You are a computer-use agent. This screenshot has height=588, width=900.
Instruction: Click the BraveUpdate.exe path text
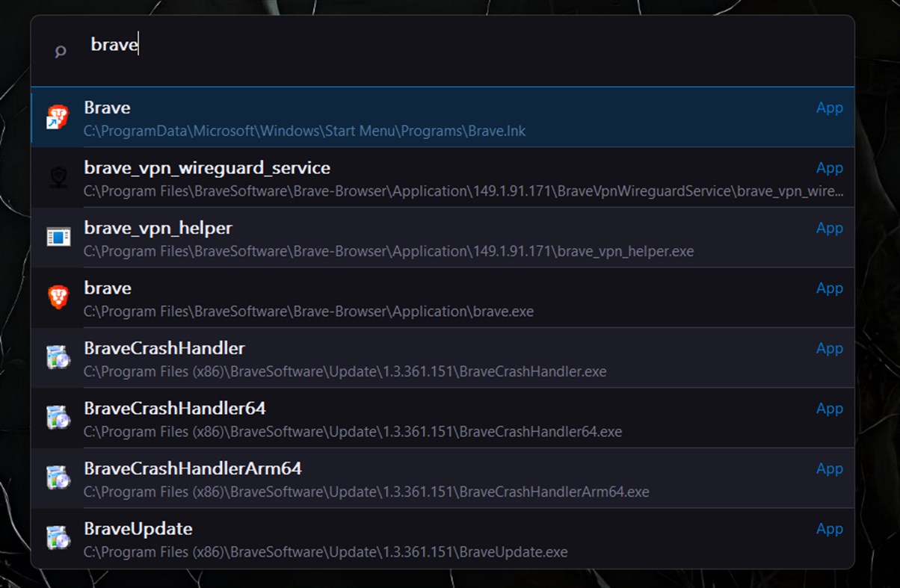(x=325, y=552)
